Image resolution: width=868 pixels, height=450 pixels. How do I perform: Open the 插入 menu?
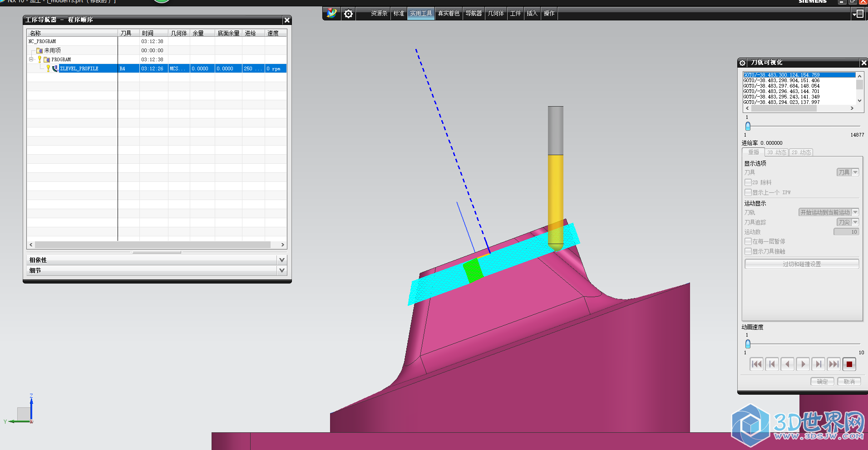[532, 14]
